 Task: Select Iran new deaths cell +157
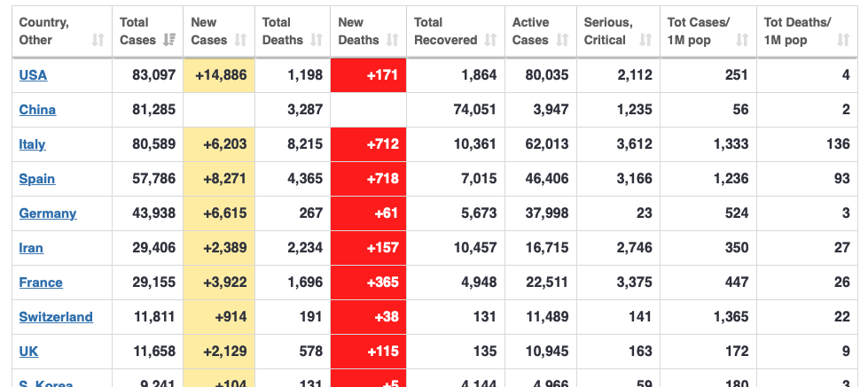tap(369, 248)
